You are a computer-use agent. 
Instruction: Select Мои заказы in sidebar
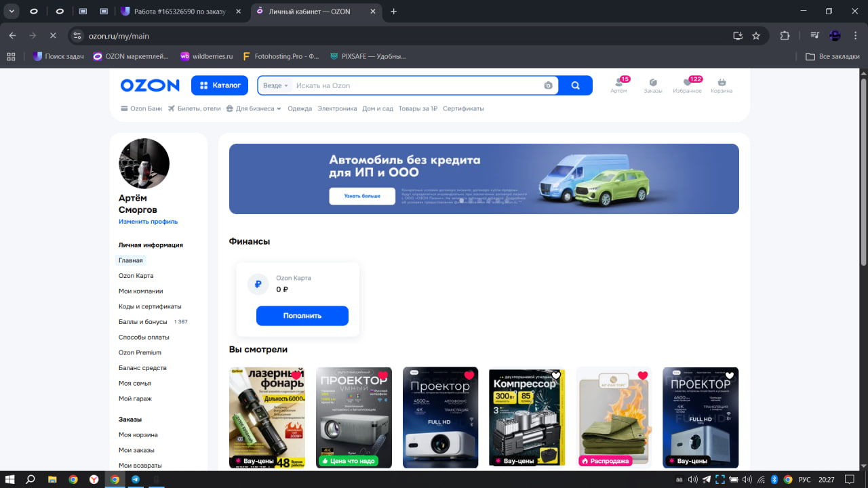click(x=136, y=450)
